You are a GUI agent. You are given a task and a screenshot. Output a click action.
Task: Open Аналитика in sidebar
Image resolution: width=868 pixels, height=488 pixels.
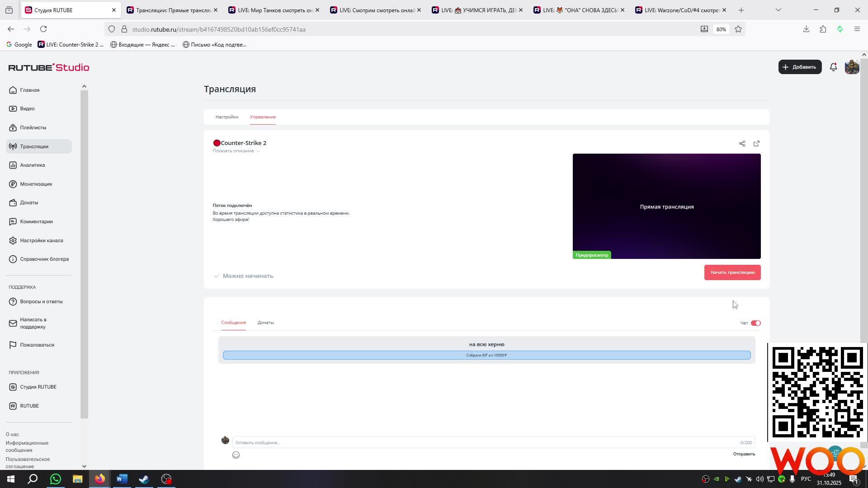[x=32, y=165]
